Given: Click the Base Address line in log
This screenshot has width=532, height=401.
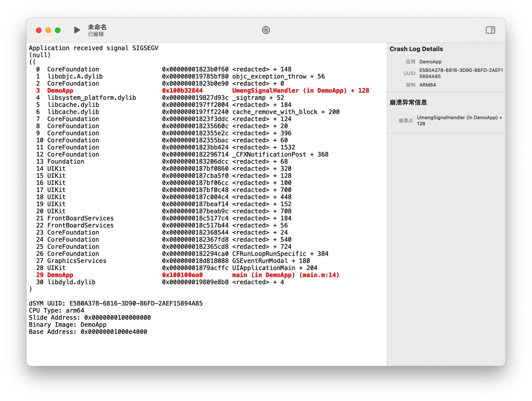Looking at the screenshot, I should (88, 332).
